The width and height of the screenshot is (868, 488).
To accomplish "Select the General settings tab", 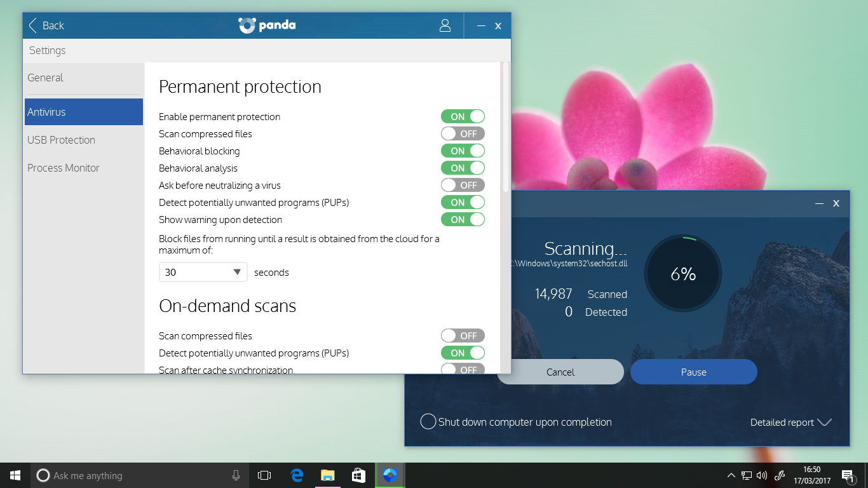I will coord(83,78).
